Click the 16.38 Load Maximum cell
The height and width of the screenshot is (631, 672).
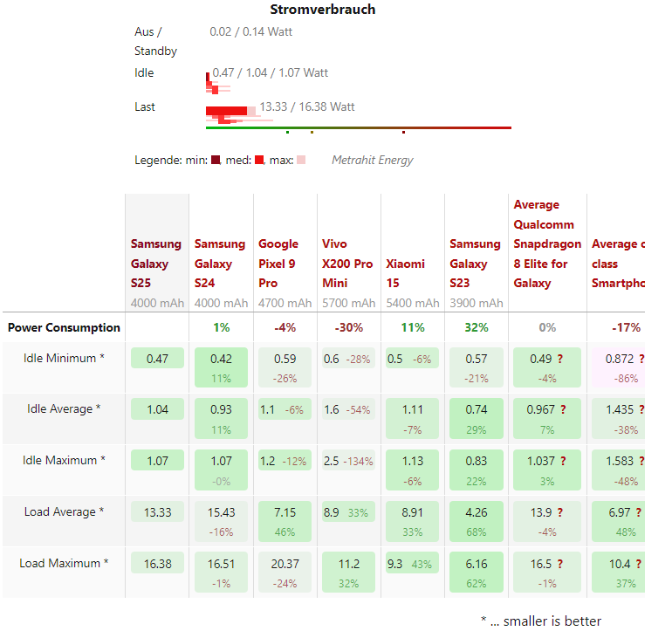point(157,563)
